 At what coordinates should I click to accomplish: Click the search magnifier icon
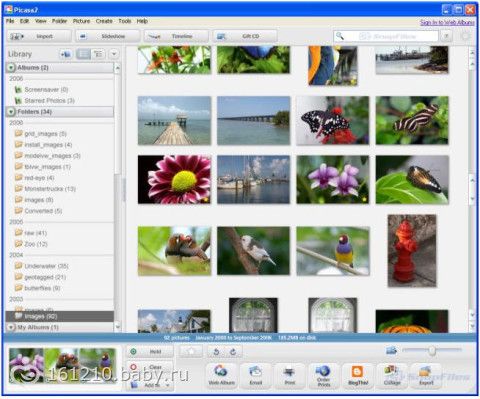(x=340, y=36)
